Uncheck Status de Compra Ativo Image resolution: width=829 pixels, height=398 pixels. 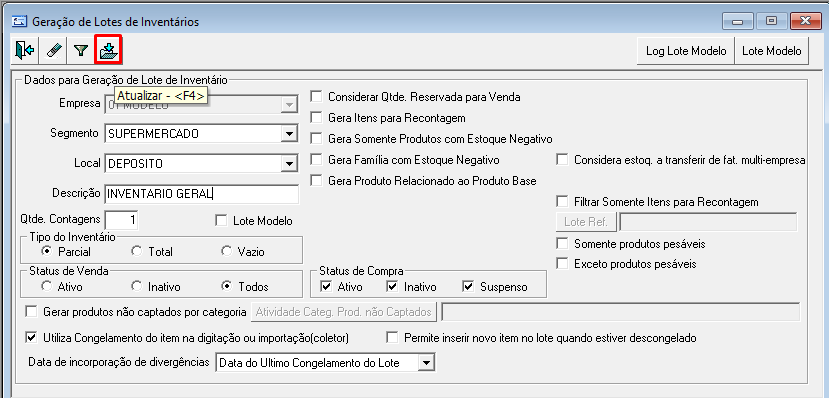click(x=326, y=287)
